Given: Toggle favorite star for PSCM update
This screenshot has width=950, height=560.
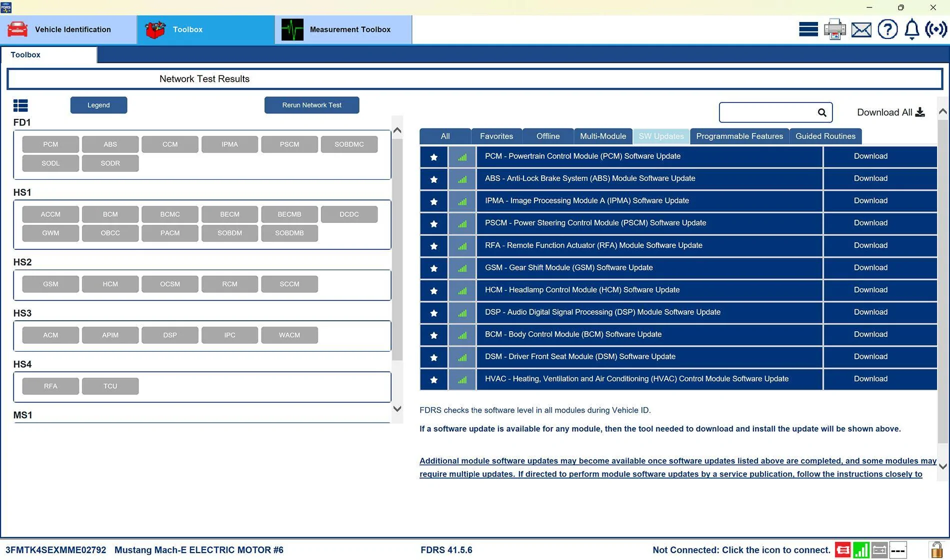Looking at the screenshot, I should 434,224.
